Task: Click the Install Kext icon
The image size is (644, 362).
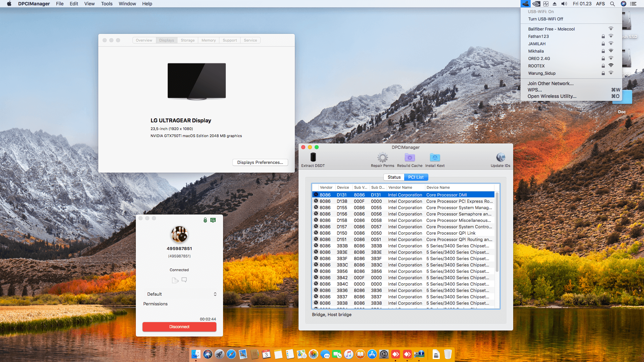Action: pyautogui.click(x=435, y=158)
